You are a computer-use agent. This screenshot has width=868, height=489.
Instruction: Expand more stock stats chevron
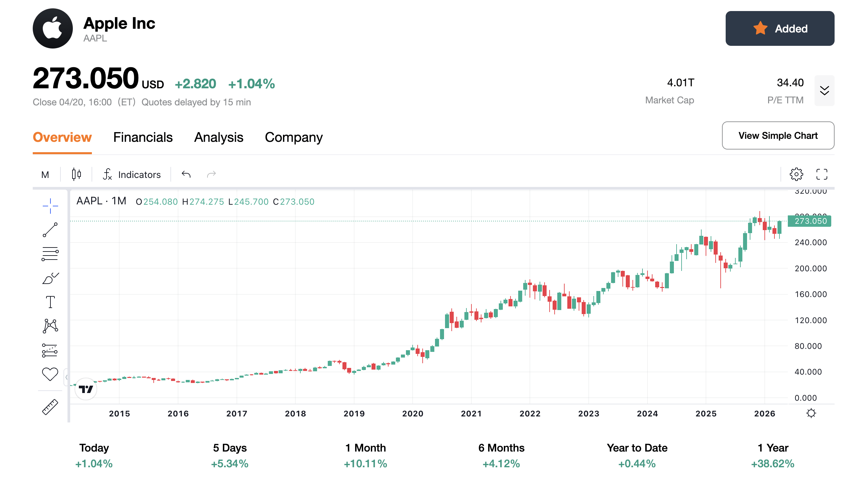coord(824,91)
